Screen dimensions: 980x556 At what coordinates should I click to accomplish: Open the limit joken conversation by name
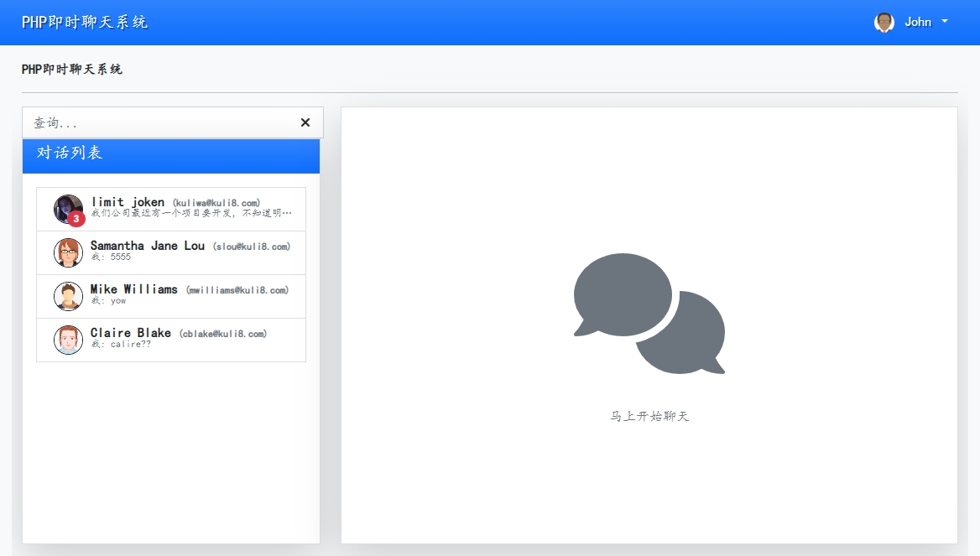pos(128,202)
